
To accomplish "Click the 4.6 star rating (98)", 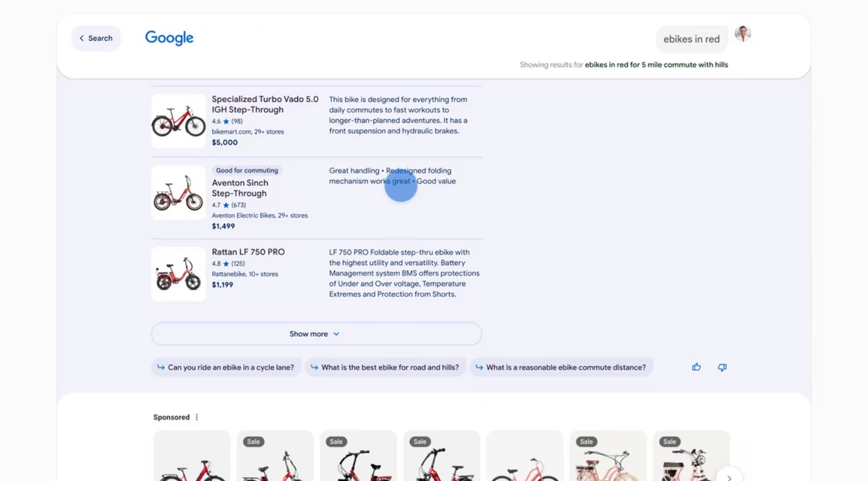I will [x=227, y=122].
